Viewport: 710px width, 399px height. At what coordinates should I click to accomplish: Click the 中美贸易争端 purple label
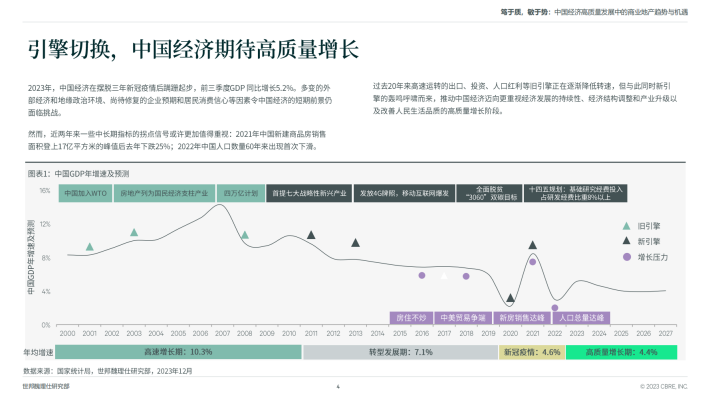(x=463, y=318)
